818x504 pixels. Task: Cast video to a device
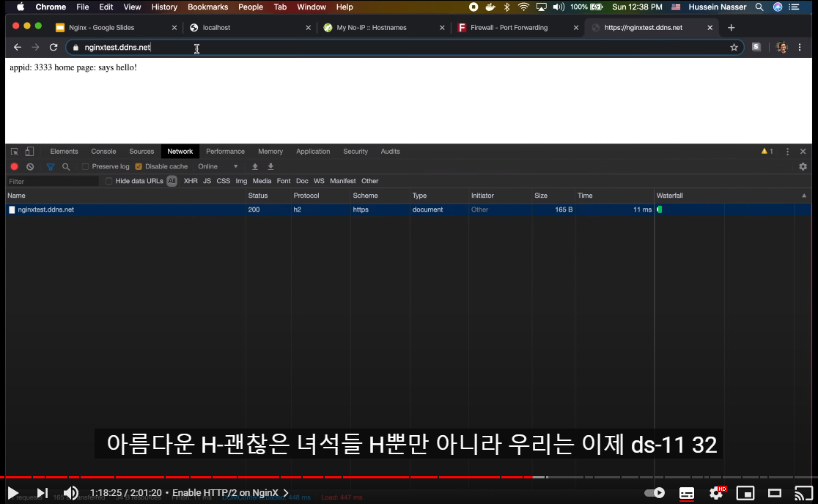pos(803,492)
